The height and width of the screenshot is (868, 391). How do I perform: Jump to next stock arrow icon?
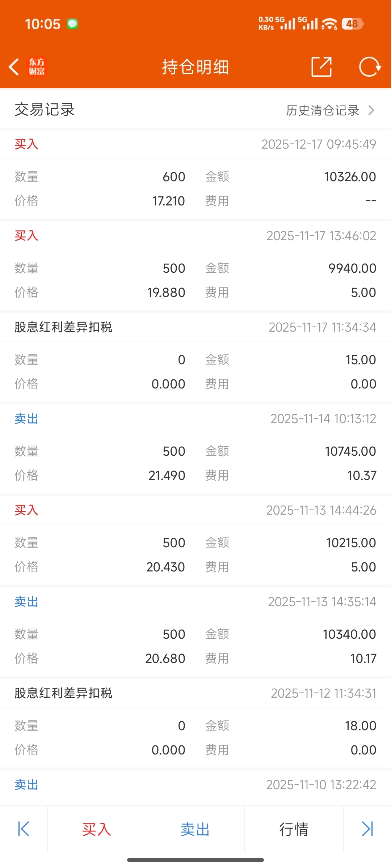(x=367, y=829)
